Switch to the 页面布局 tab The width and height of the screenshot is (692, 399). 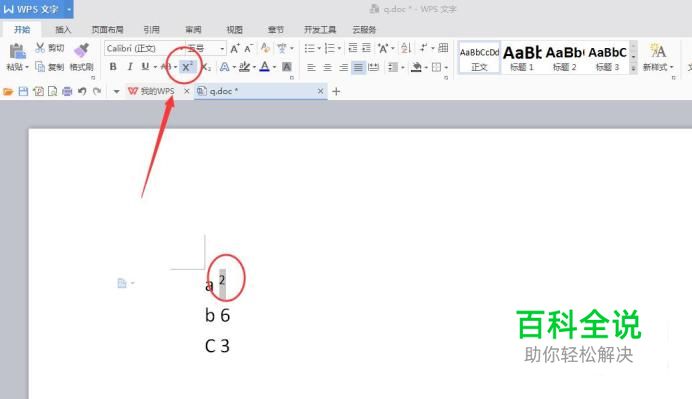point(107,30)
